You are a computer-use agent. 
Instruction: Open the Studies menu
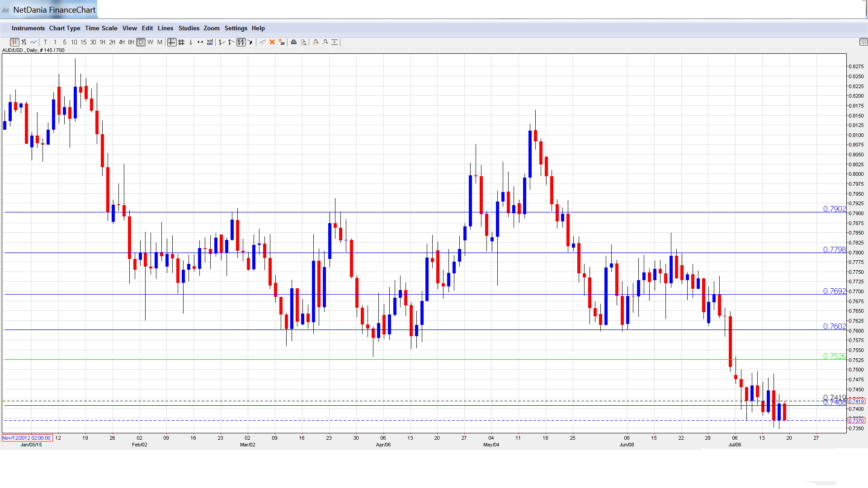[189, 28]
